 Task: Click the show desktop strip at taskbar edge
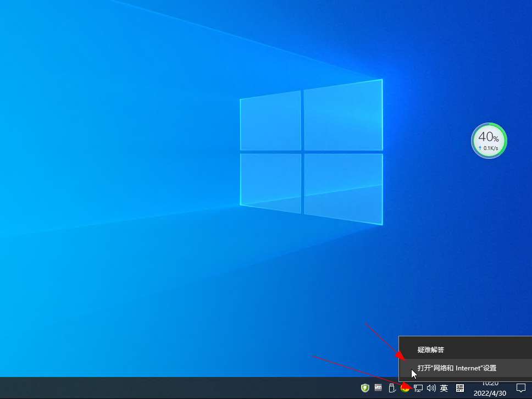point(530,388)
